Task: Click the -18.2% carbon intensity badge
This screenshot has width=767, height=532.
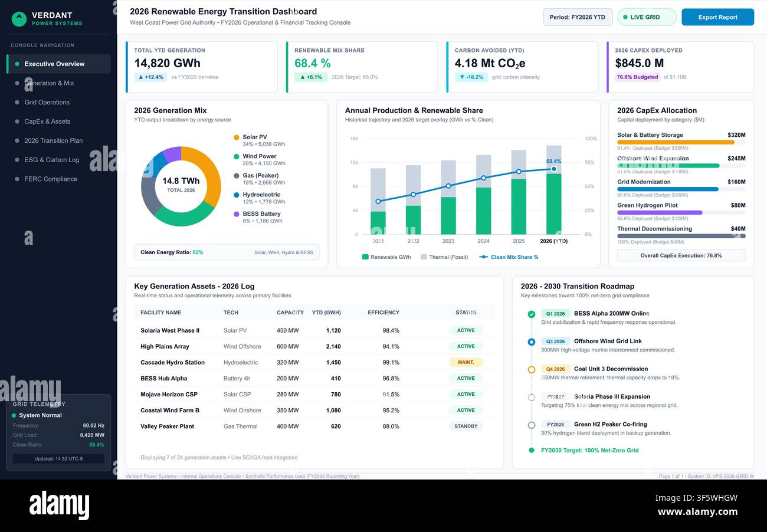Action: [471, 77]
